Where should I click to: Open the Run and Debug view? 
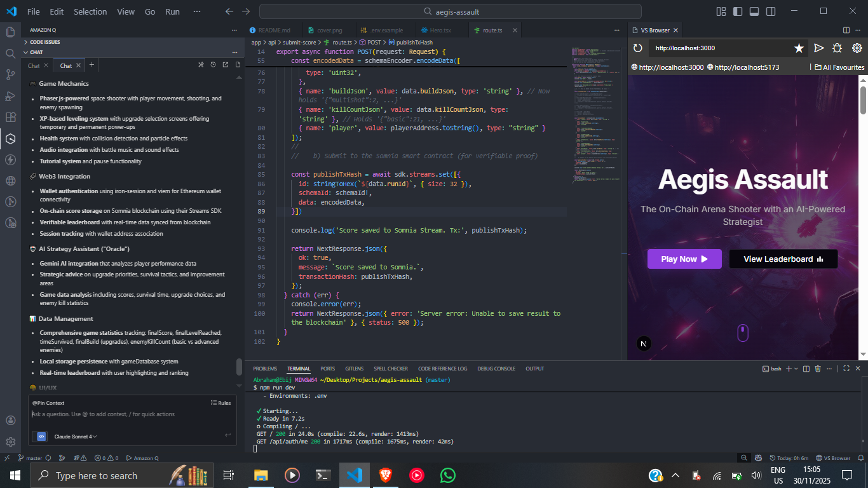(x=10, y=96)
